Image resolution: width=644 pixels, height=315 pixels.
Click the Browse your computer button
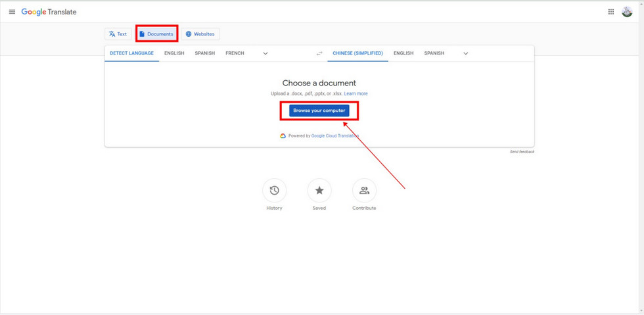[x=319, y=110]
